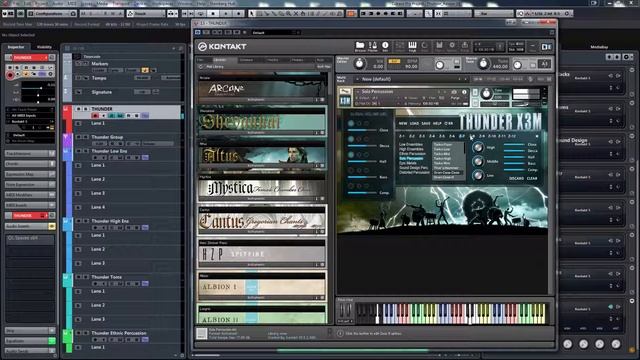Click the Solo Percussion wrench edit icon
Image resolution: width=640 pixels, height=360 pixels.
[x=345, y=91]
